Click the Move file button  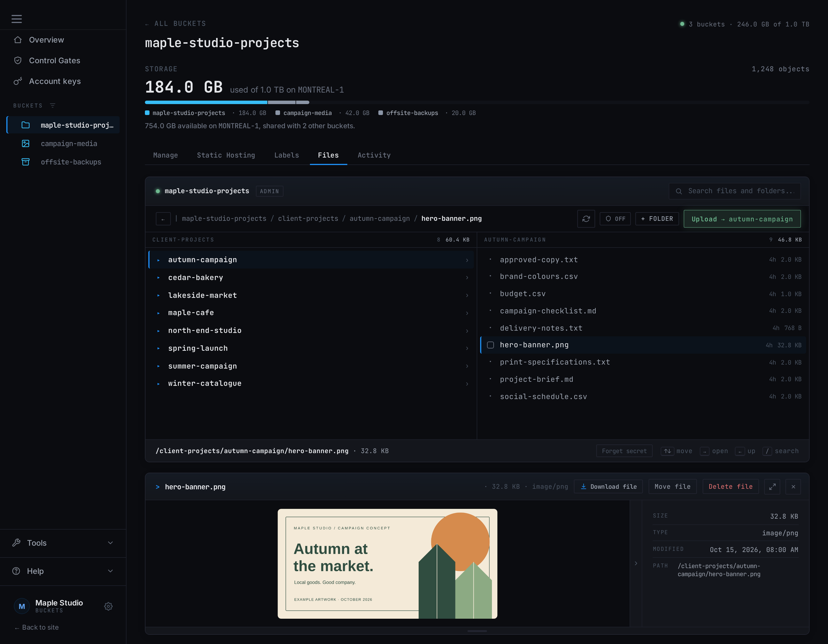pos(672,486)
